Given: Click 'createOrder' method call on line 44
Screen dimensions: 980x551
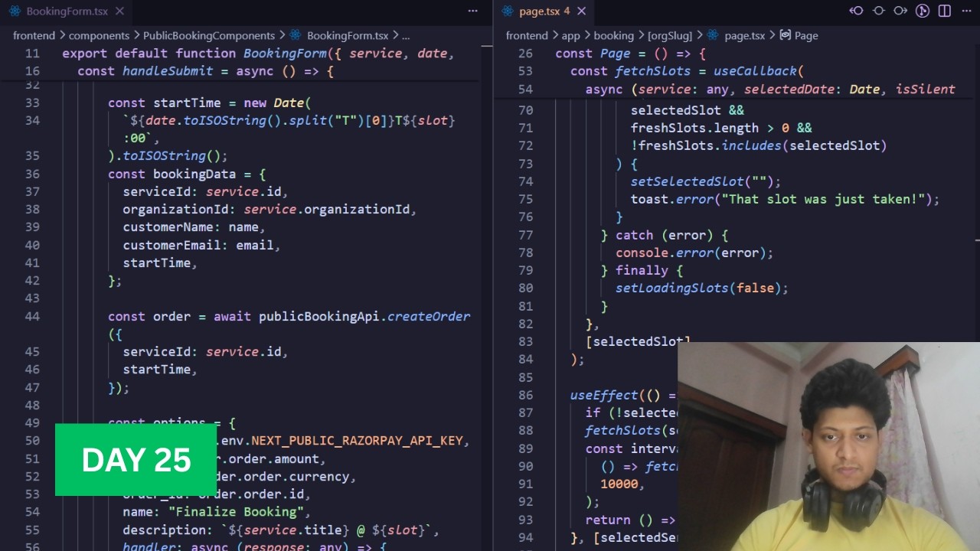Looking at the screenshot, I should pos(429,316).
